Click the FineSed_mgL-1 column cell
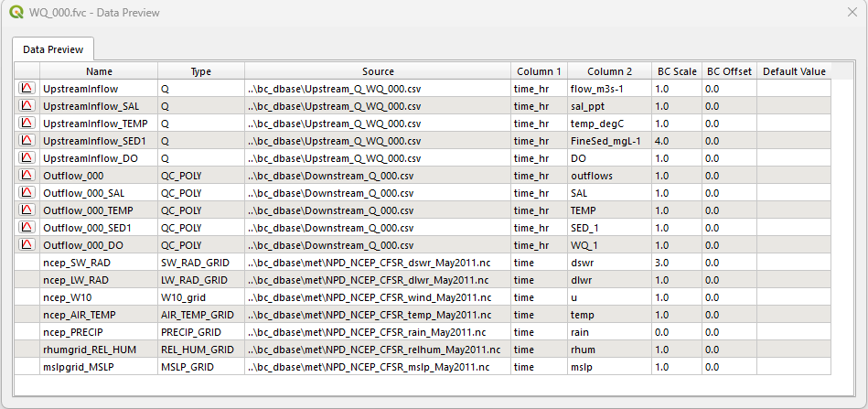 (x=609, y=141)
